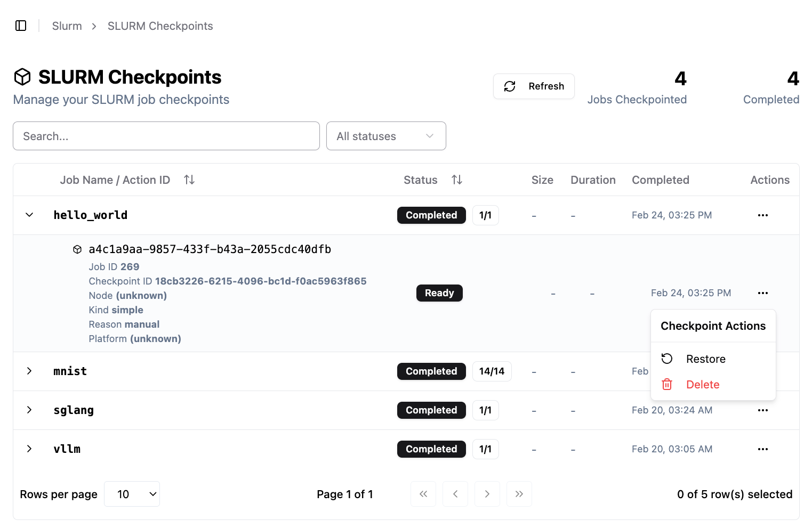Screen dimensions: 812x528
Task: Open actions menu for vllm row
Action: (x=762, y=449)
